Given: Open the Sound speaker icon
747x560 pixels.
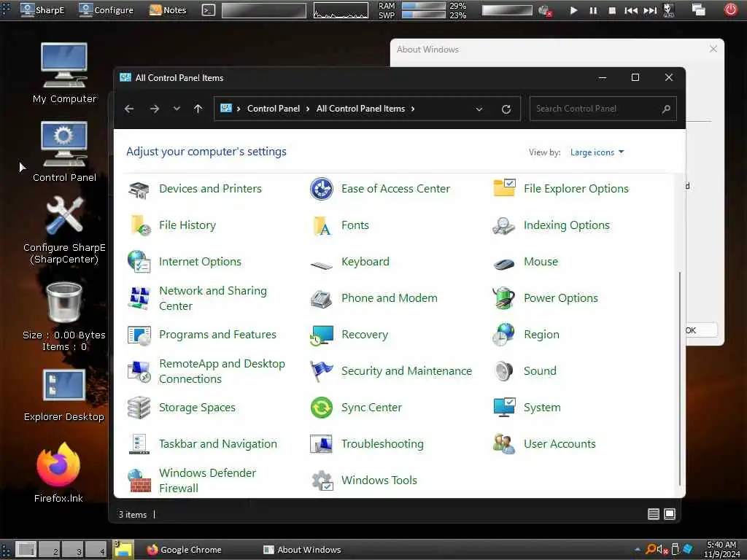Looking at the screenshot, I should (x=503, y=371).
